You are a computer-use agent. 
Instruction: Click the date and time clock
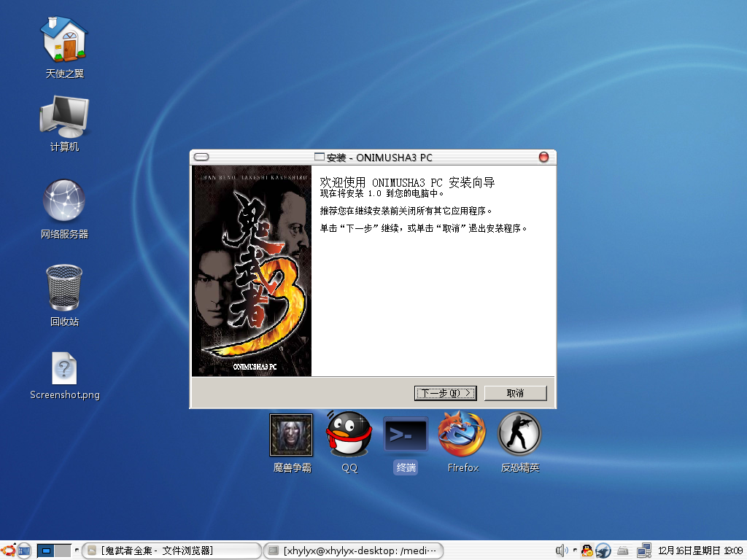(x=700, y=551)
